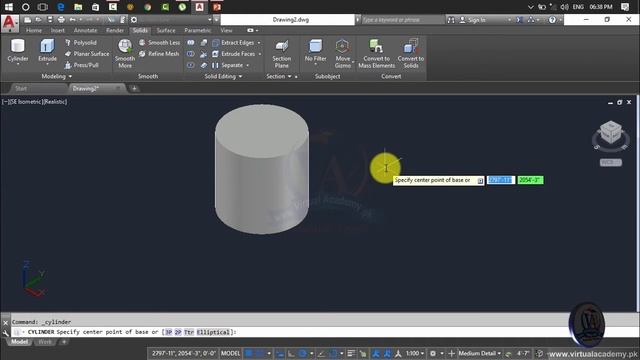Select the Extrude tool icon
Image resolution: width=640 pixels, height=360 pixels.
[47, 46]
